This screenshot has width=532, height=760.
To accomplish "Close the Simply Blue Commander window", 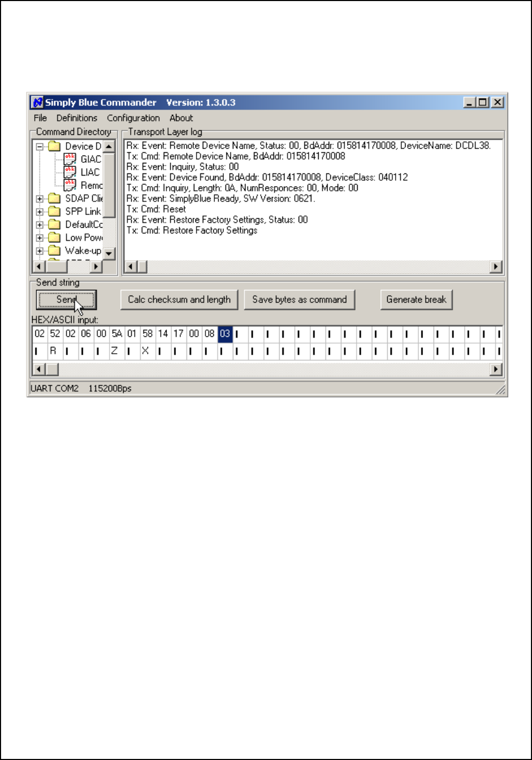I will click(x=498, y=102).
